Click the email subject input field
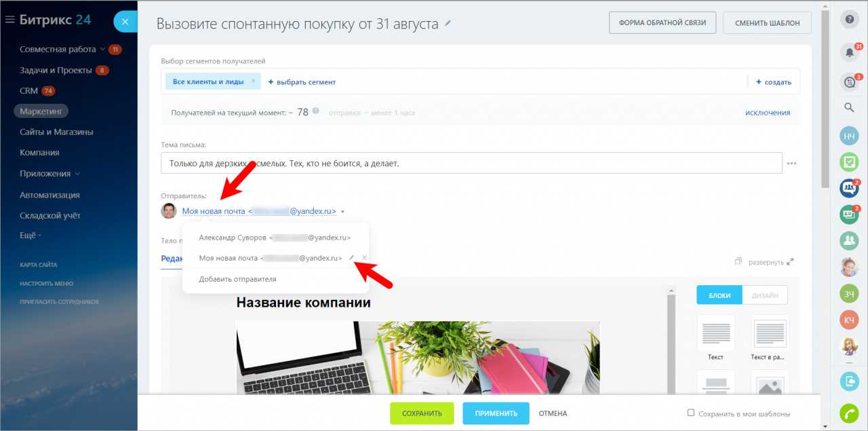 (471, 163)
